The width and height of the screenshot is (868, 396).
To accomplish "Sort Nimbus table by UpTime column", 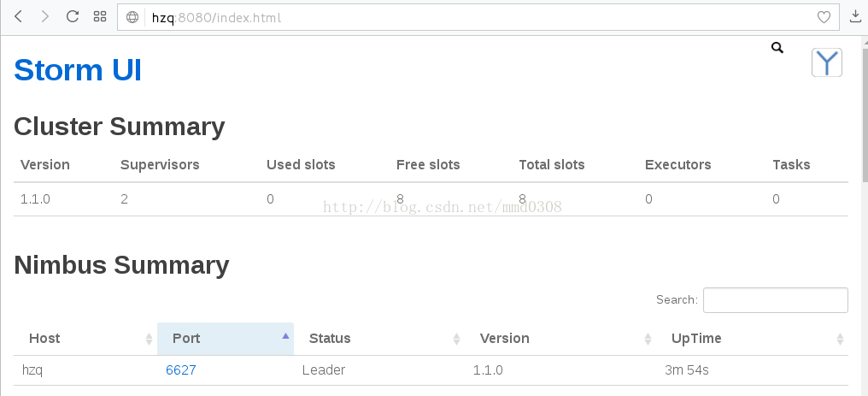I will [753, 339].
